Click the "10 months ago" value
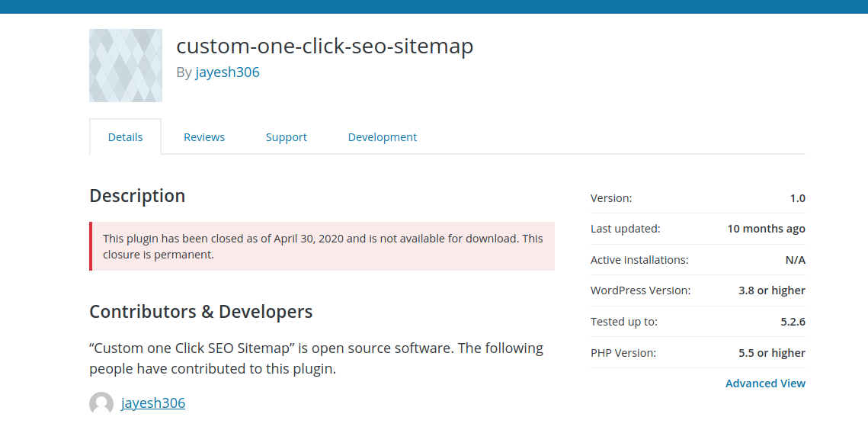This screenshot has width=868, height=446. pyautogui.click(x=766, y=229)
